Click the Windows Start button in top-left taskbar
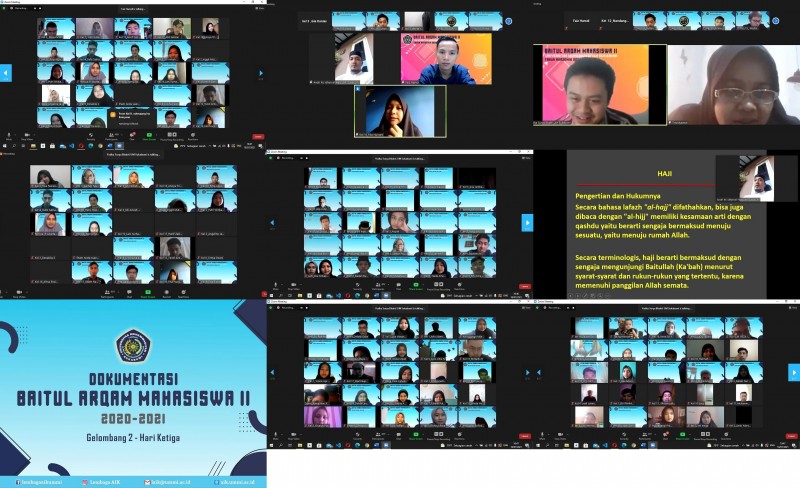 [4, 146]
